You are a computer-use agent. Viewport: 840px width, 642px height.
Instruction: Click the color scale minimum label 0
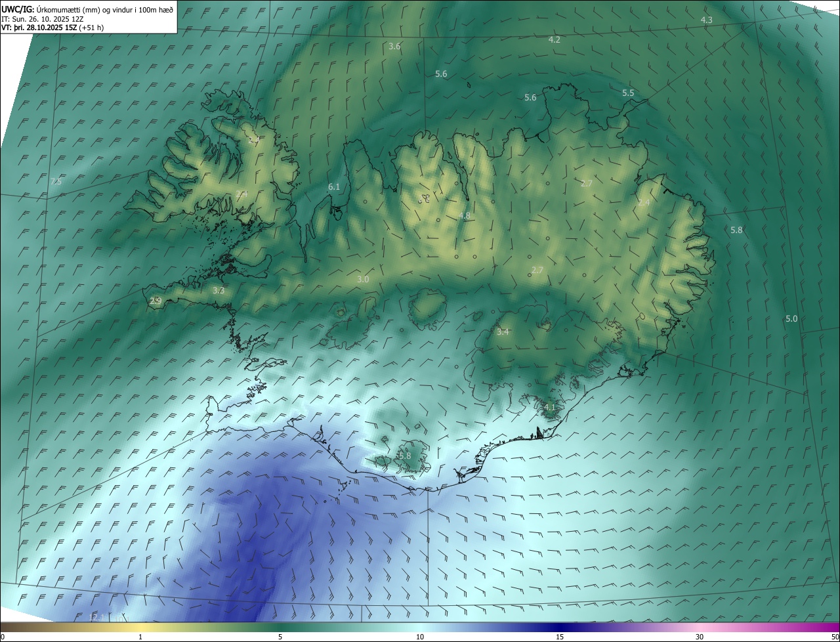(x=3, y=637)
